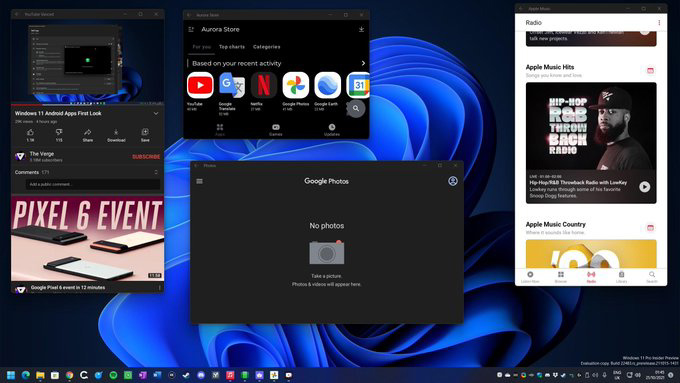Open the Aurora Store navigation menu icon
Screen dimensions: 680x383
tap(191, 29)
